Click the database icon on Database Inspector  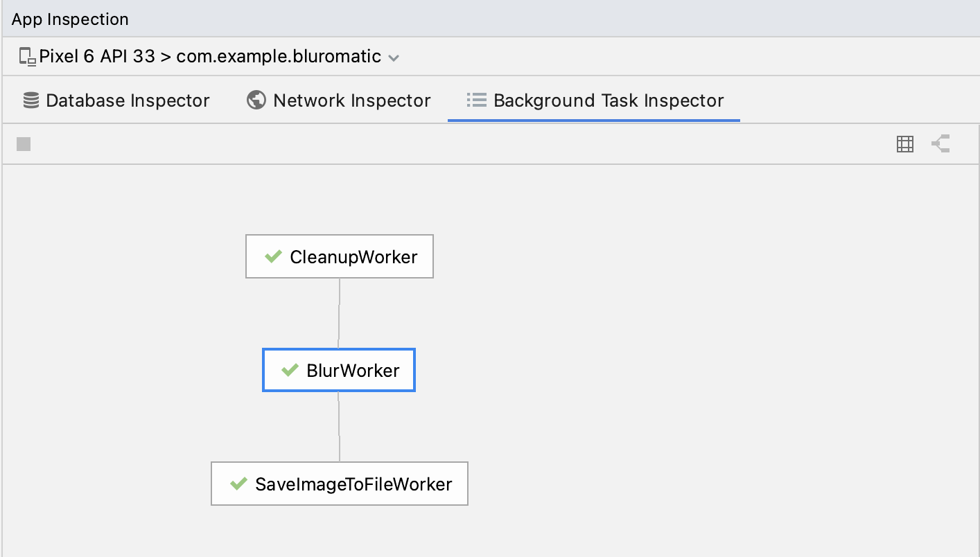pos(31,100)
